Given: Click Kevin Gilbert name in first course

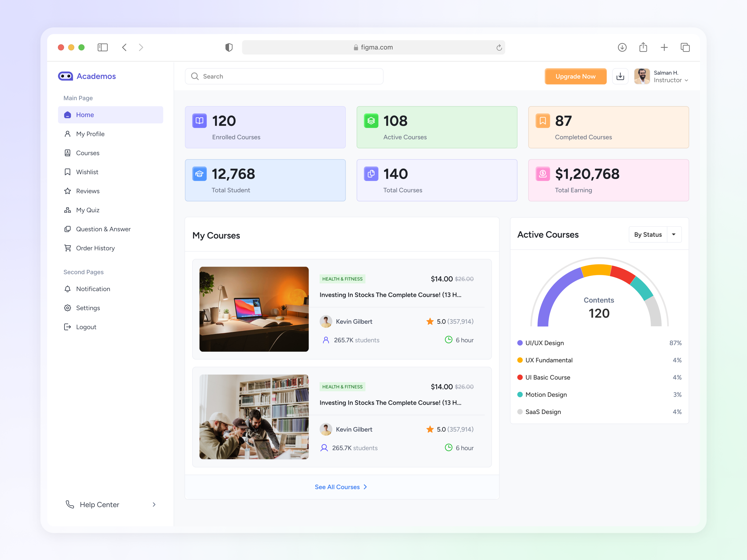Looking at the screenshot, I should (x=354, y=322).
